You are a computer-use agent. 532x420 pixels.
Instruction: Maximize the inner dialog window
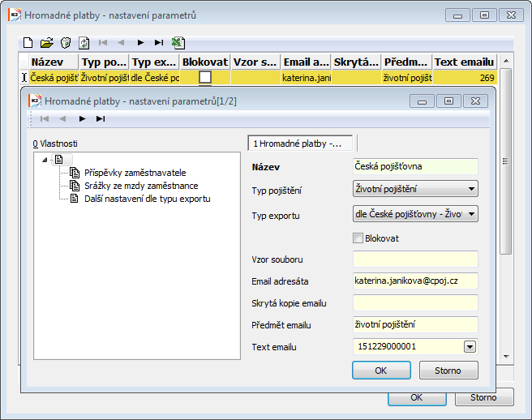(448, 101)
